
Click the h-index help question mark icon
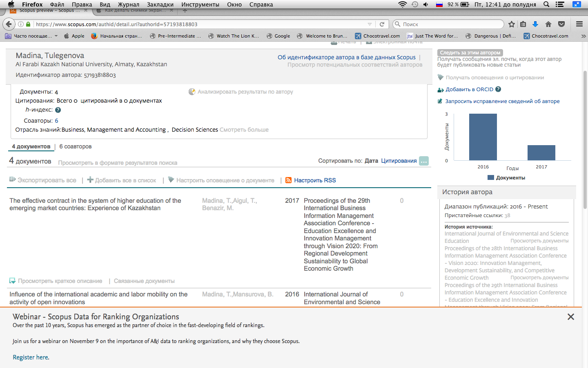pos(58,110)
